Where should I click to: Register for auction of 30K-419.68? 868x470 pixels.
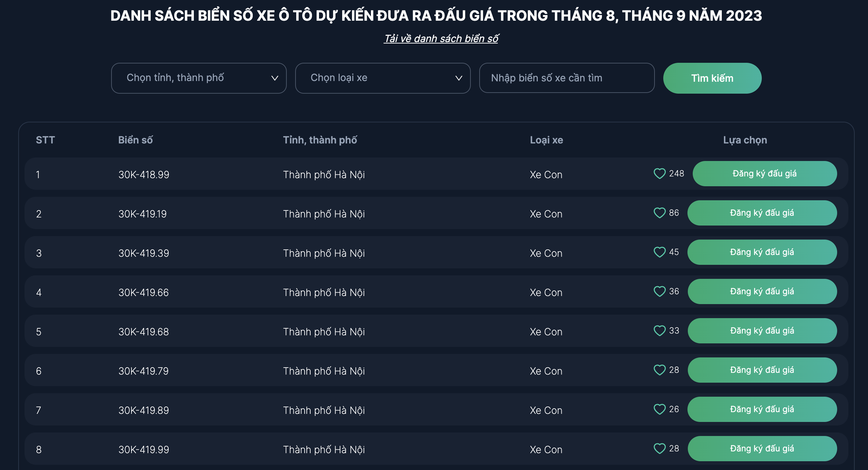coord(762,331)
